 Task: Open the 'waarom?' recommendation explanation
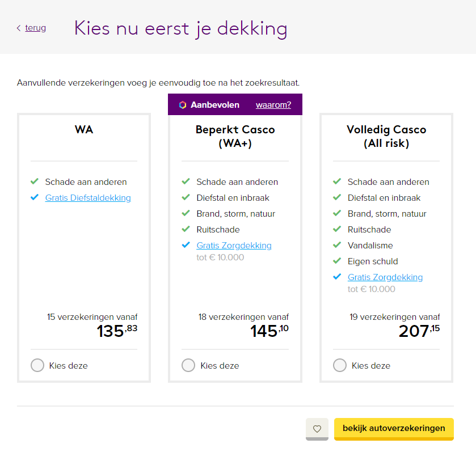click(x=273, y=105)
